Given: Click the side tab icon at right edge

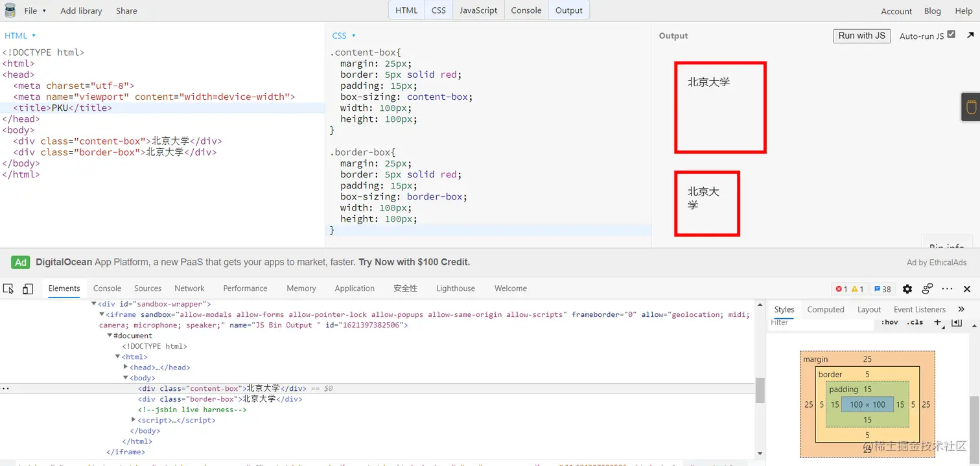Looking at the screenshot, I should tap(971, 107).
